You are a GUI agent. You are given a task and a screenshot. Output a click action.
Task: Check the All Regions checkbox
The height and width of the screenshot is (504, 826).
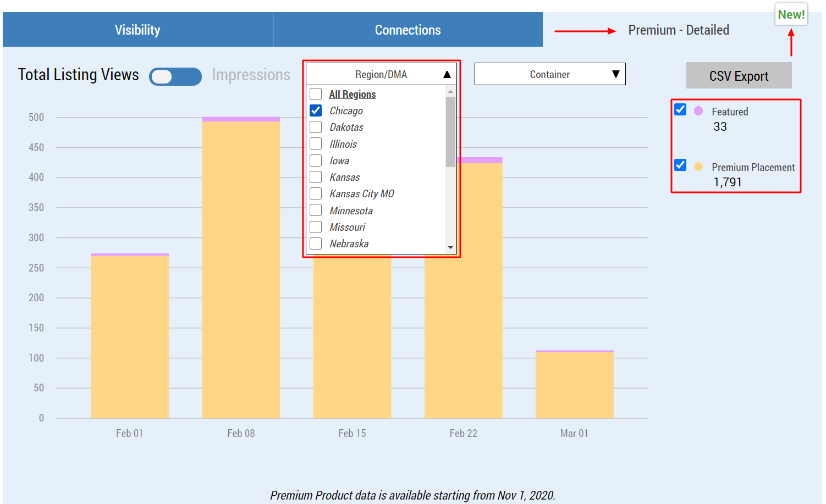pyautogui.click(x=316, y=94)
